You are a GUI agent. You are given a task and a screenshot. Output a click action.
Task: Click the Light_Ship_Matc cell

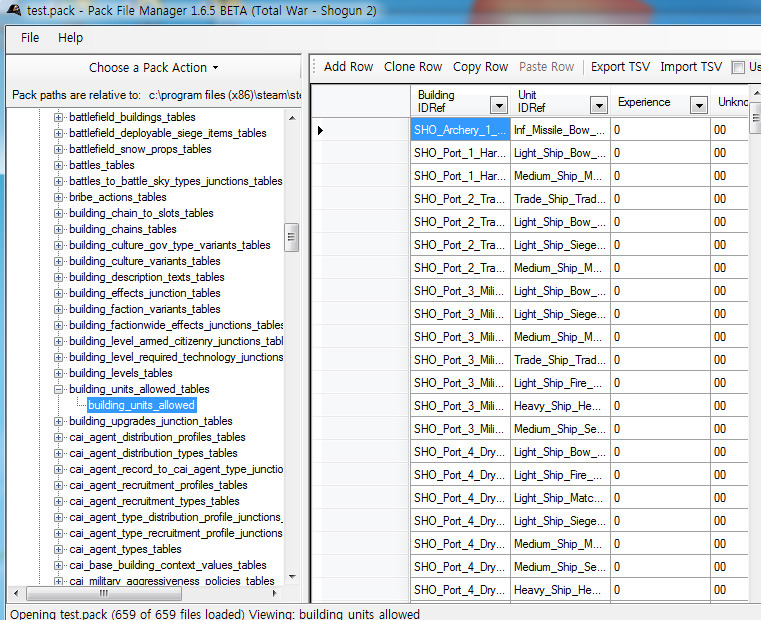(560, 498)
